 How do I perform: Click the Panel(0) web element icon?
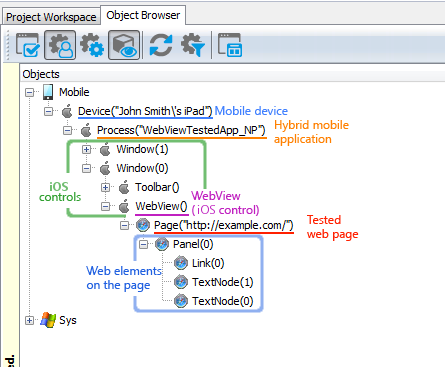pos(162,244)
